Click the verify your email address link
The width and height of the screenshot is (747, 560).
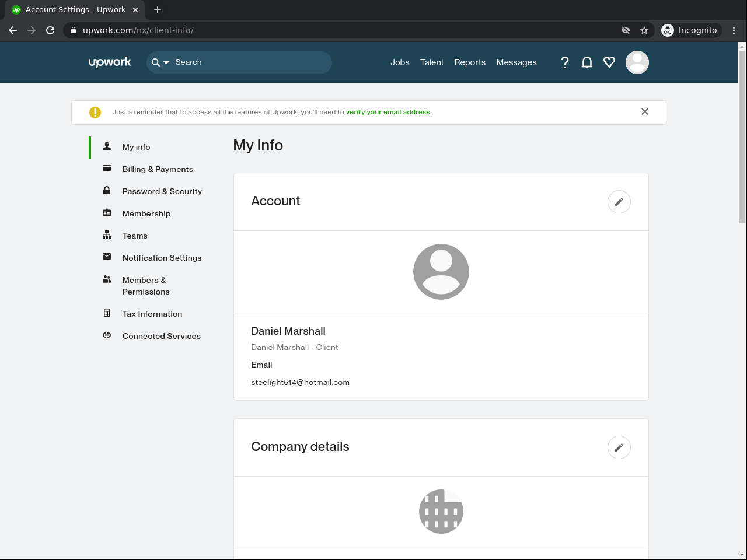pyautogui.click(x=388, y=112)
